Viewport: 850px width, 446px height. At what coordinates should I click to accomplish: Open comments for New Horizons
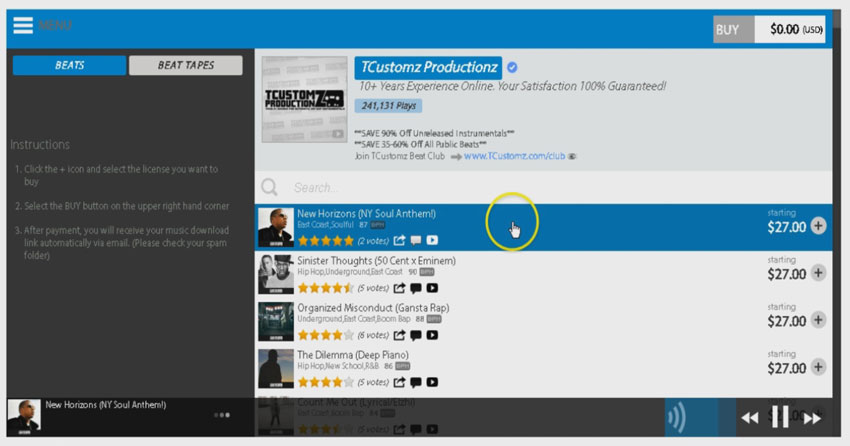coord(416,240)
